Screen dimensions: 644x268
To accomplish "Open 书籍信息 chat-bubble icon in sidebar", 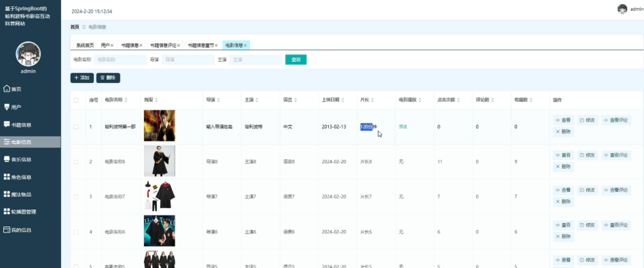I will coord(7,124).
